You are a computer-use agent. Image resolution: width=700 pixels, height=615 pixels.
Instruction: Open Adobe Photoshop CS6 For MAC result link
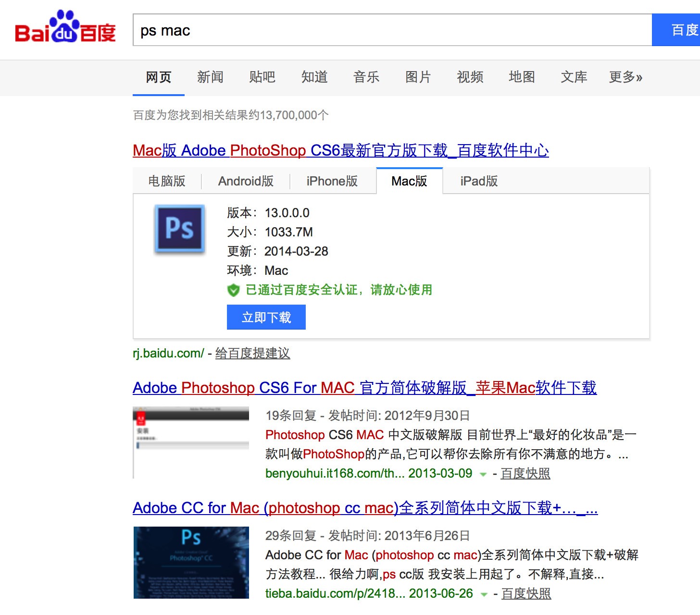pyautogui.click(x=364, y=388)
